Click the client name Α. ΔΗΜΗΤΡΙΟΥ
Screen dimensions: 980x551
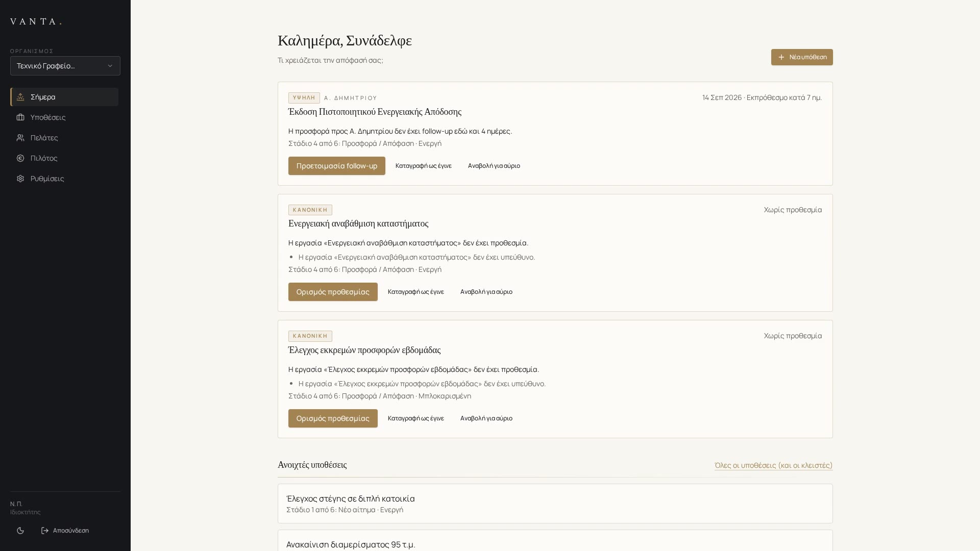coord(351,98)
